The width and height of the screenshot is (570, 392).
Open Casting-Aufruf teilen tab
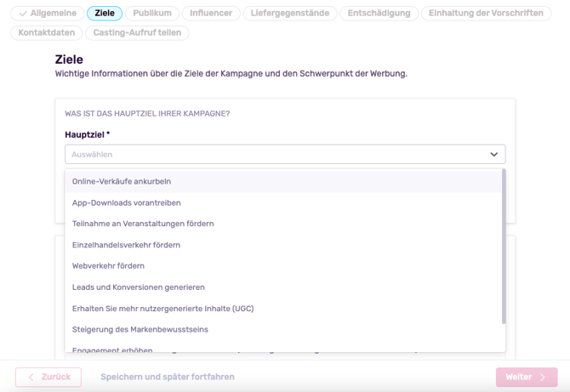pos(137,32)
